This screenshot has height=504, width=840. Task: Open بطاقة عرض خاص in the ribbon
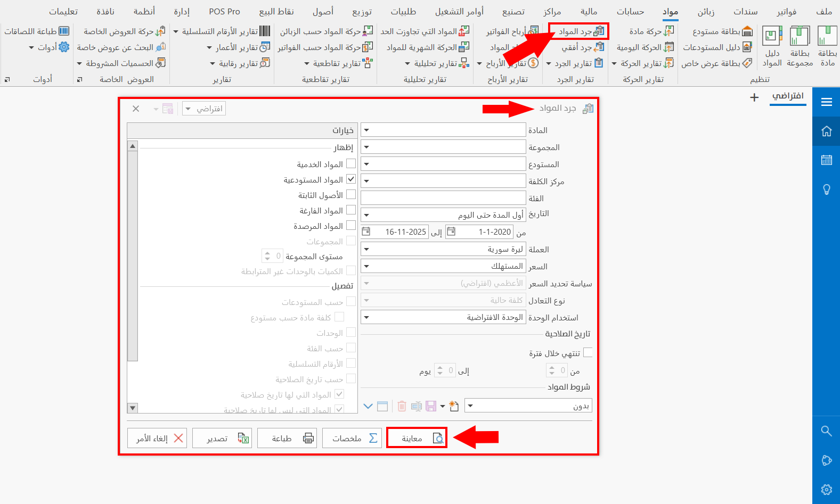pos(716,63)
